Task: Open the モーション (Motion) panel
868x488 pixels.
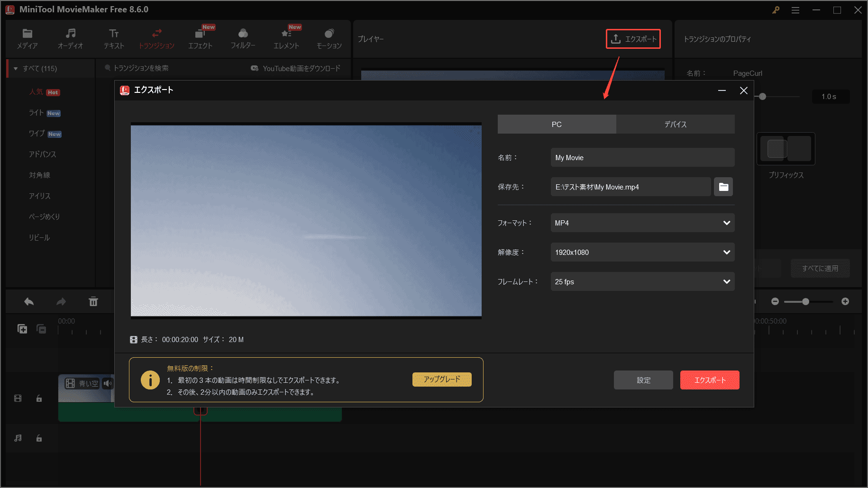Action: (x=329, y=38)
